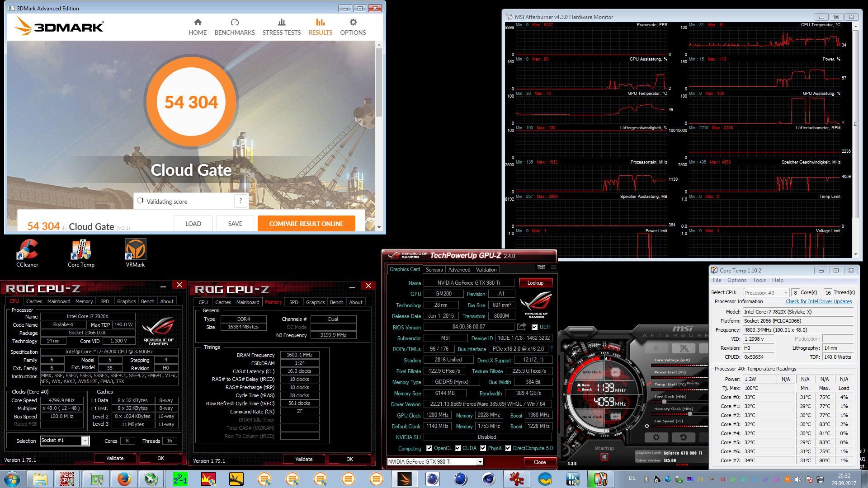The width and height of the screenshot is (868, 488).
Task: Open BENCHMARKS in 3DMark navigation
Action: (235, 27)
